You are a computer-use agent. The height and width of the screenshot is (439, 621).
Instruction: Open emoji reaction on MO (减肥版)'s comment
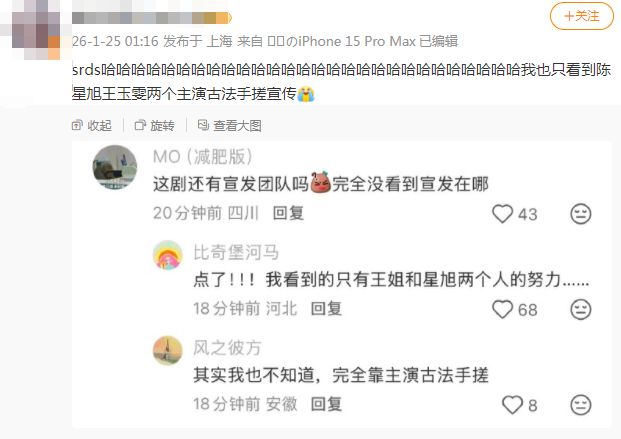coord(581,214)
